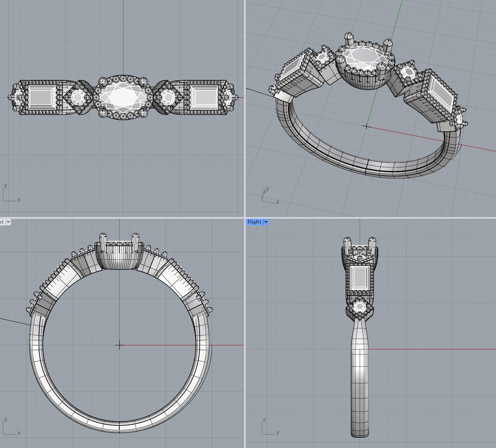The height and width of the screenshot is (448, 496).
Task: Select the center bezel head in Front view
Action: pos(119,256)
